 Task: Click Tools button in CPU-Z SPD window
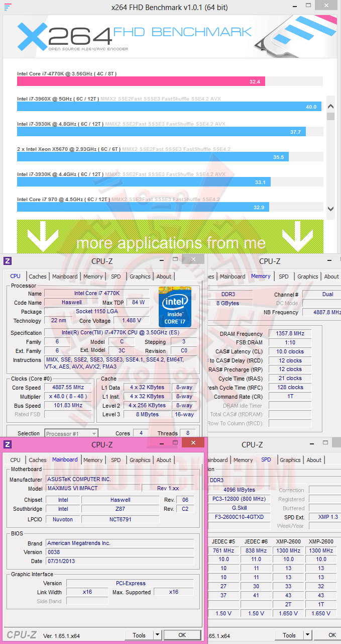click(x=289, y=635)
